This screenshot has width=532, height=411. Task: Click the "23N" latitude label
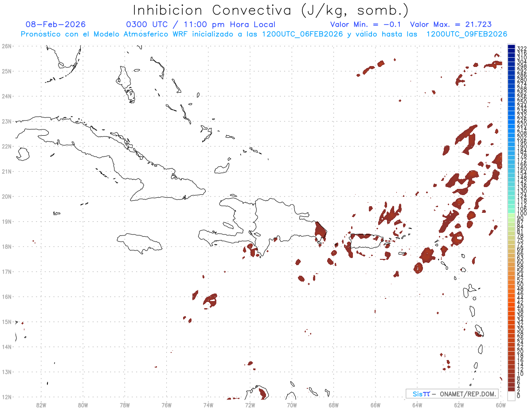click(x=6, y=121)
